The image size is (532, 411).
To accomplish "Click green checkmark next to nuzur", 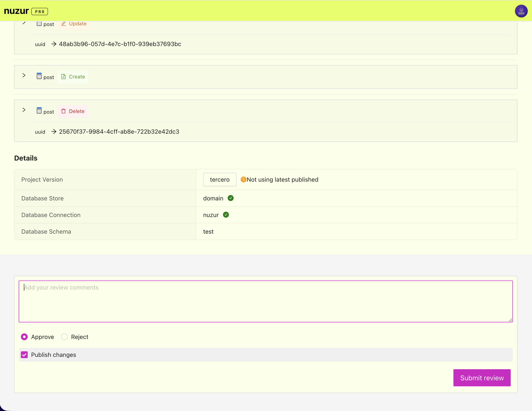I will (x=226, y=215).
